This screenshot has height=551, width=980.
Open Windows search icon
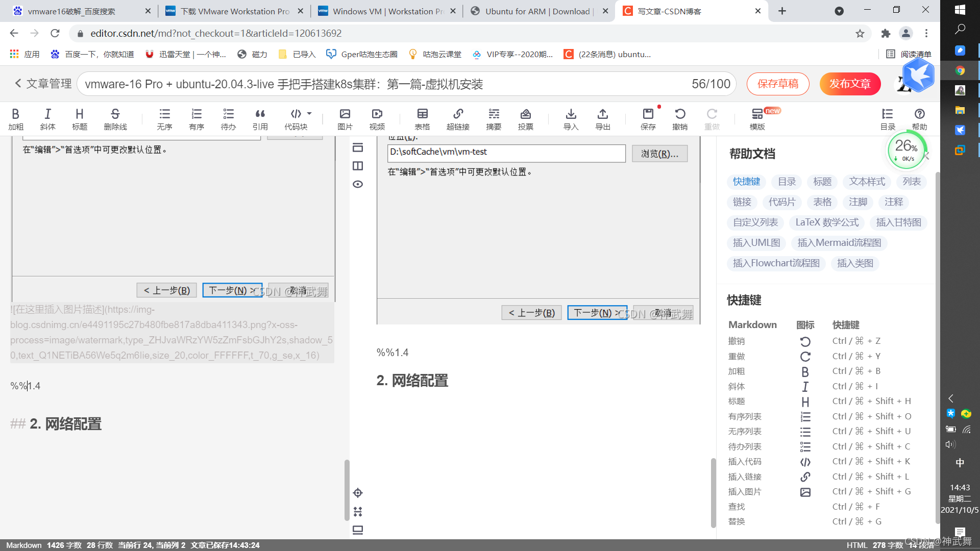(960, 29)
